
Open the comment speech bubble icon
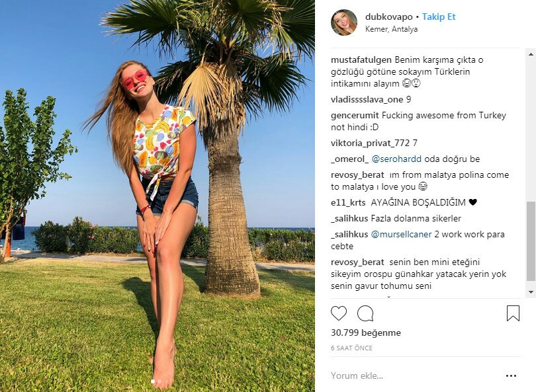365,313
